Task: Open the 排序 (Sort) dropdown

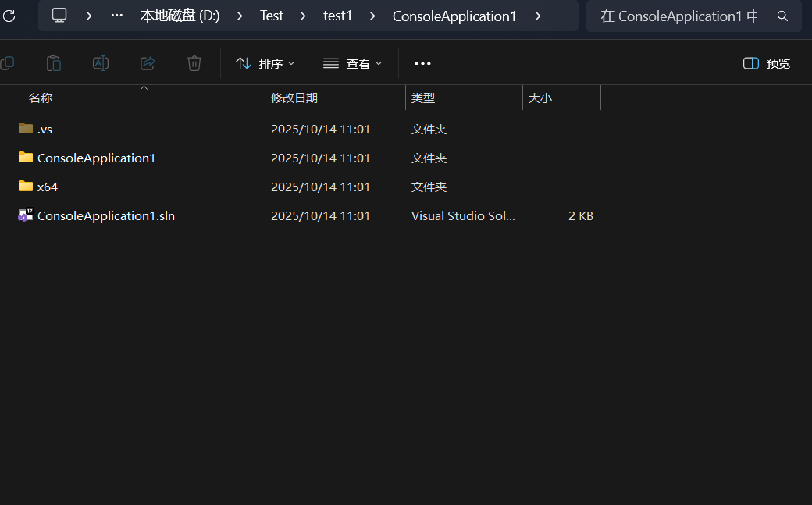Action: tap(265, 63)
